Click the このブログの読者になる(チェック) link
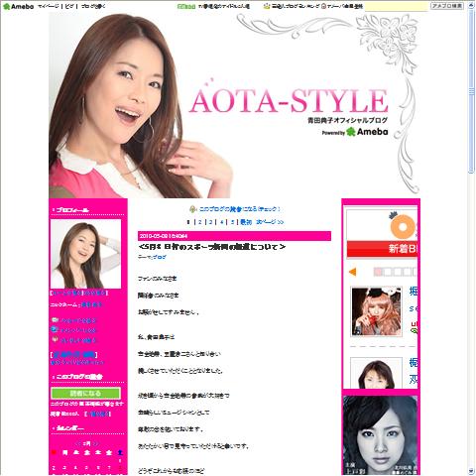 [x=240, y=209]
